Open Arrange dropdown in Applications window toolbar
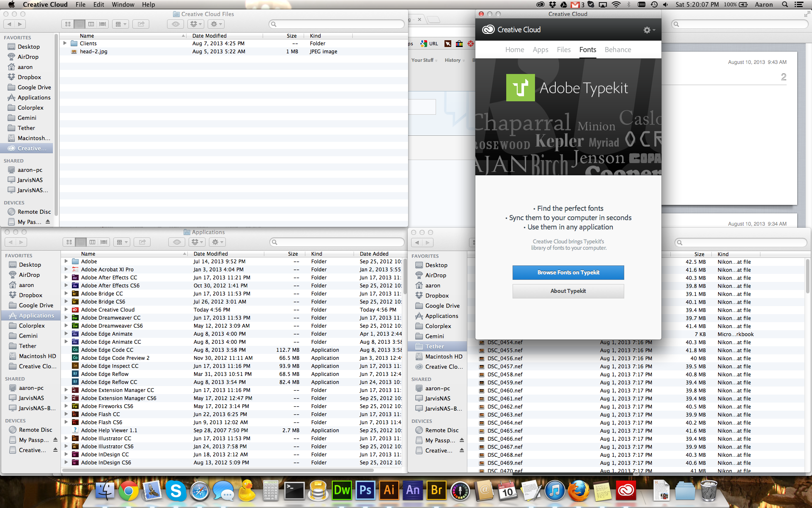Viewport: 812px width, 508px height. click(x=122, y=242)
